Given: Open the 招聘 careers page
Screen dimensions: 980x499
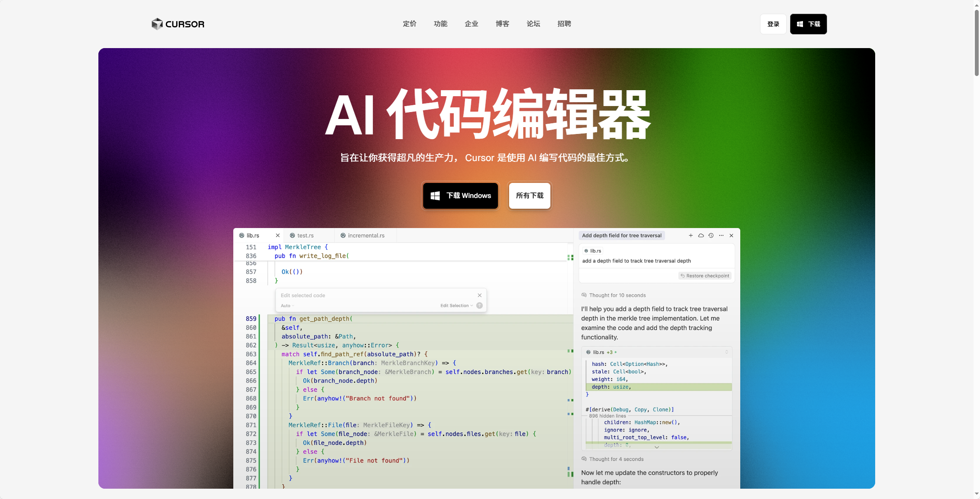Looking at the screenshot, I should [x=564, y=24].
